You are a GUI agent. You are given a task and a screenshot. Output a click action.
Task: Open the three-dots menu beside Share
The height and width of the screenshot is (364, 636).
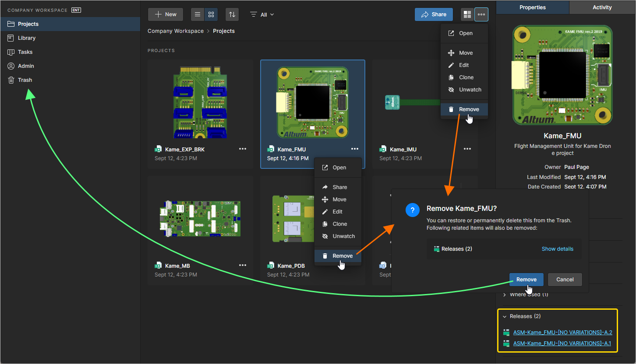click(481, 14)
